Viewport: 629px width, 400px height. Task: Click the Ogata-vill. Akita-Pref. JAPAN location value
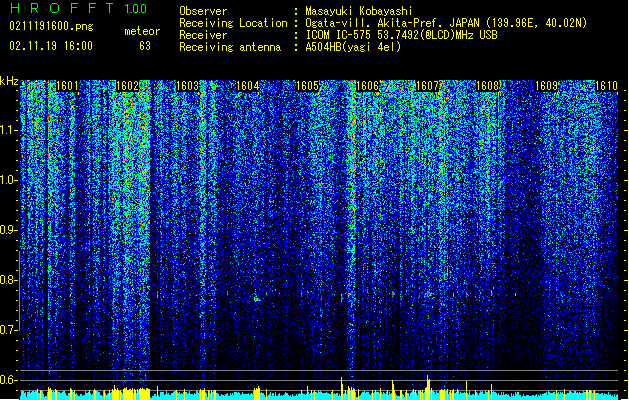[x=446, y=23]
